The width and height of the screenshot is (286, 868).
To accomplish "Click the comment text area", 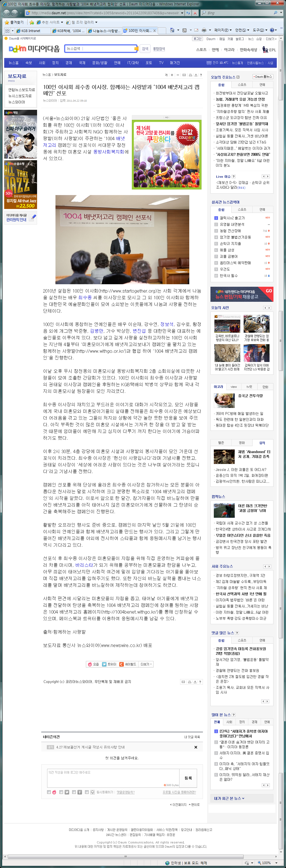I will [113, 778].
